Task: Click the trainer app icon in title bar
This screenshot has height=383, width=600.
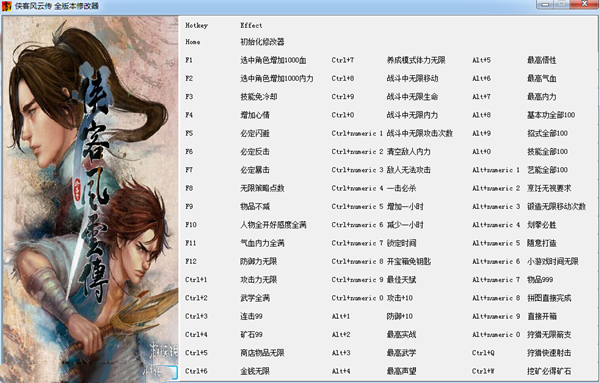Action: 7,7
